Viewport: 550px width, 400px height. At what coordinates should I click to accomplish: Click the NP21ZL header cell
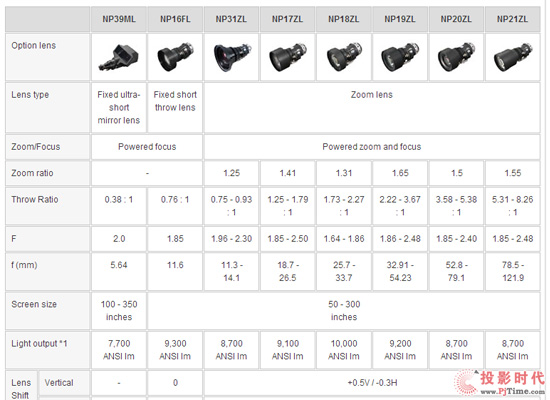click(512, 19)
